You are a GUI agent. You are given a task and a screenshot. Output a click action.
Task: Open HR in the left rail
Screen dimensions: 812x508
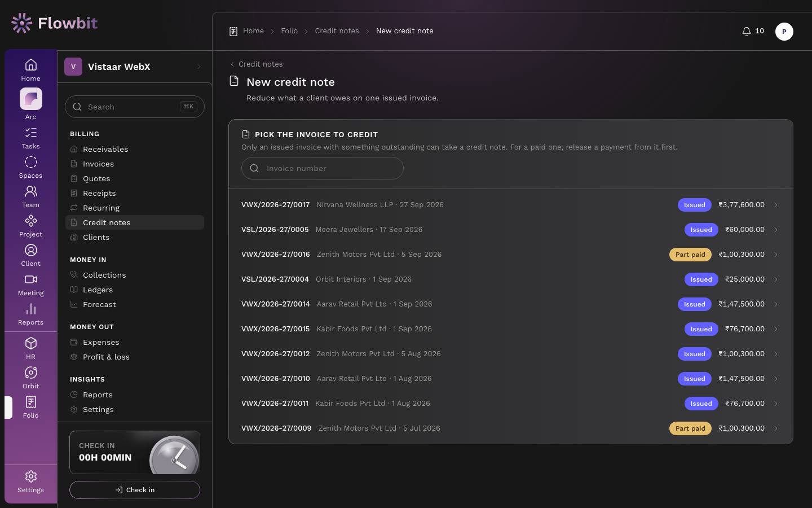coord(30,349)
